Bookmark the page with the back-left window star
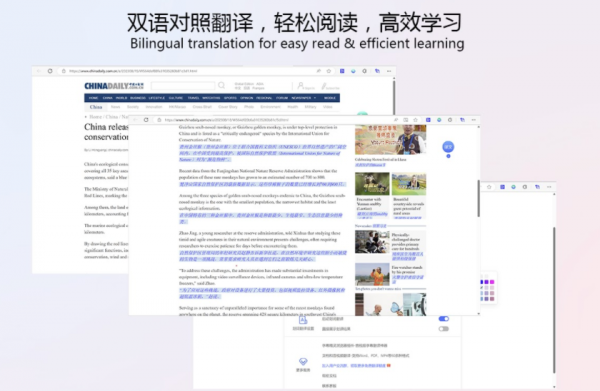 (x=329, y=71)
